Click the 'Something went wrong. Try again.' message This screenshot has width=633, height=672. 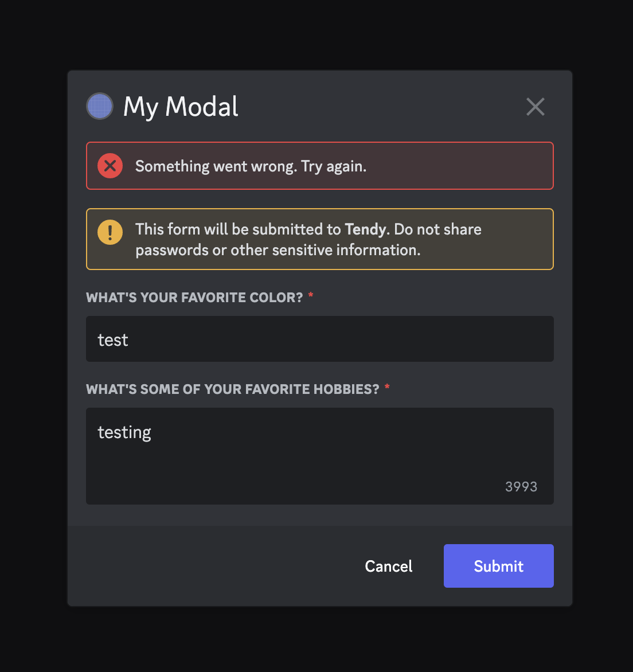(x=251, y=166)
